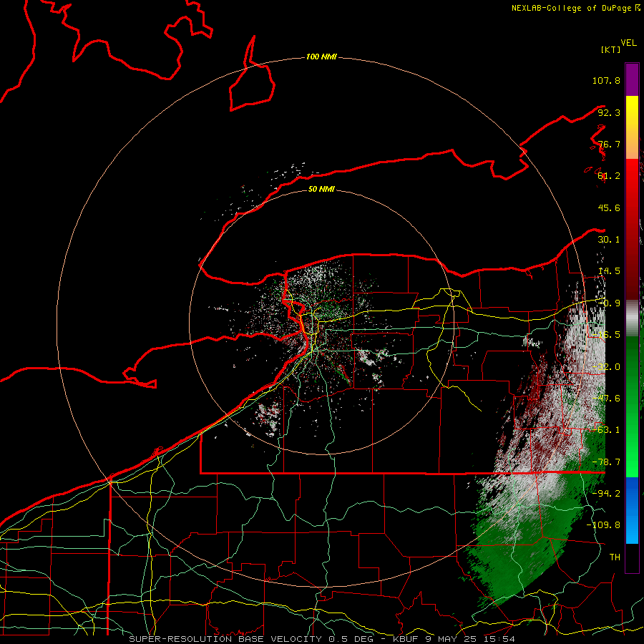Select the 45.6 velocity scale value
Screen dimensions: 644x644
point(609,208)
